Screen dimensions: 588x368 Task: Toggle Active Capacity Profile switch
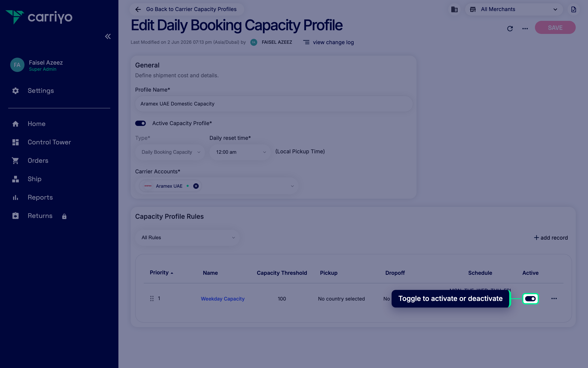point(140,123)
